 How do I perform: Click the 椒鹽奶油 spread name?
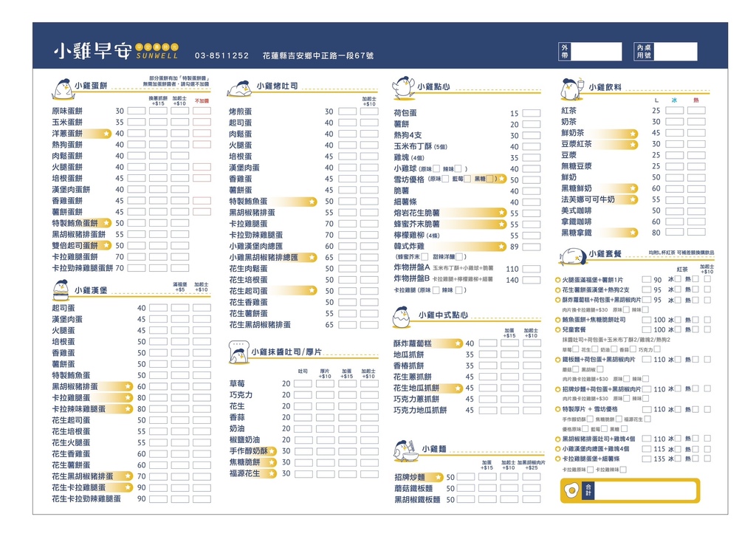click(244, 440)
